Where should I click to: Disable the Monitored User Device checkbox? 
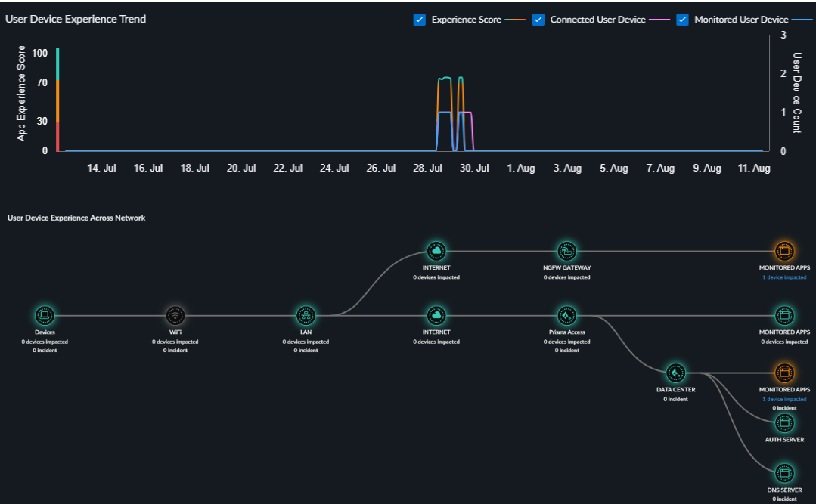click(682, 20)
